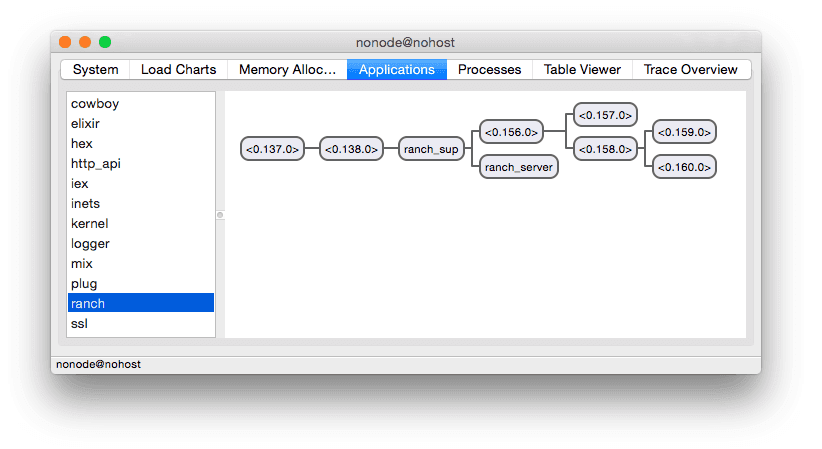Select process node <0.137.0>

pos(272,149)
